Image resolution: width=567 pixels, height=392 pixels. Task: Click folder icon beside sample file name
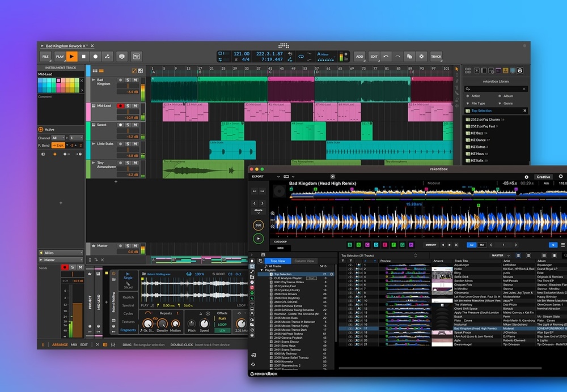144,274
